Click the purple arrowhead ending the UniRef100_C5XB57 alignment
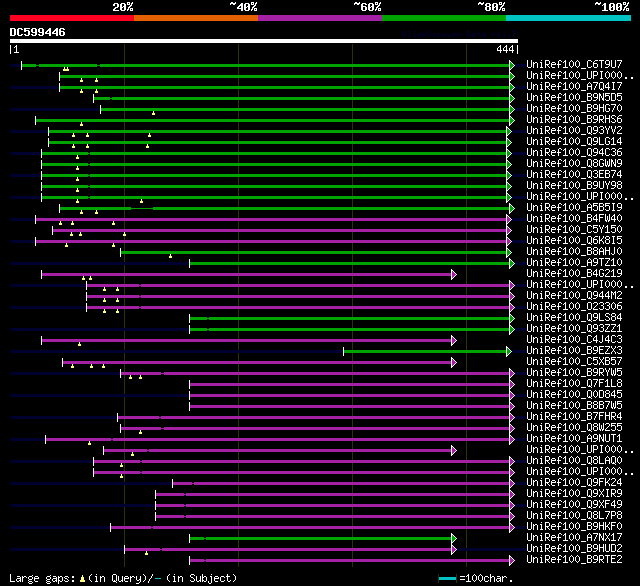 454,362
